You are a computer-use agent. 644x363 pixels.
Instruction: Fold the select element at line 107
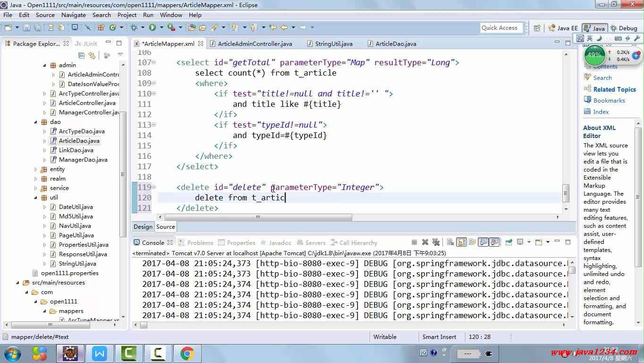(154, 62)
